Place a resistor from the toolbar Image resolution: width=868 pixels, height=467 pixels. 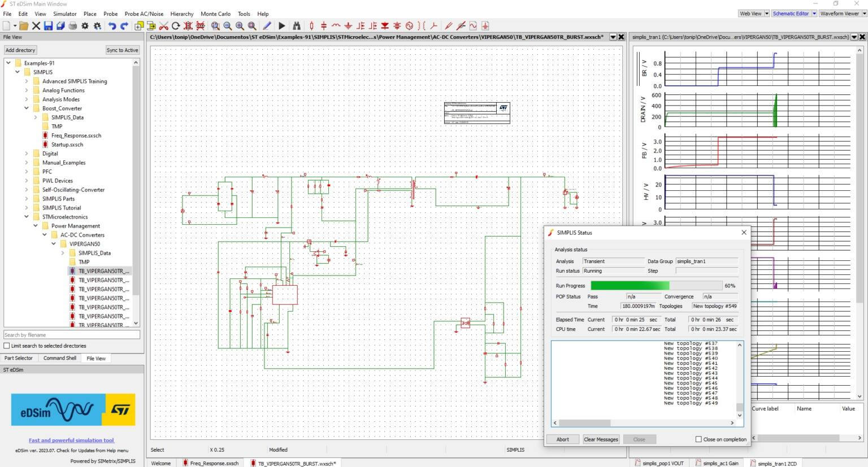click(x=311, y=26)
